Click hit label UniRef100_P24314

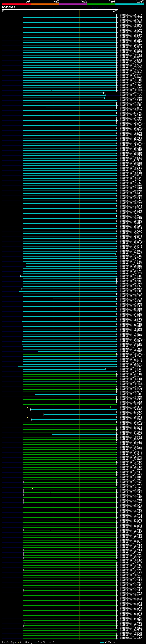131,60
